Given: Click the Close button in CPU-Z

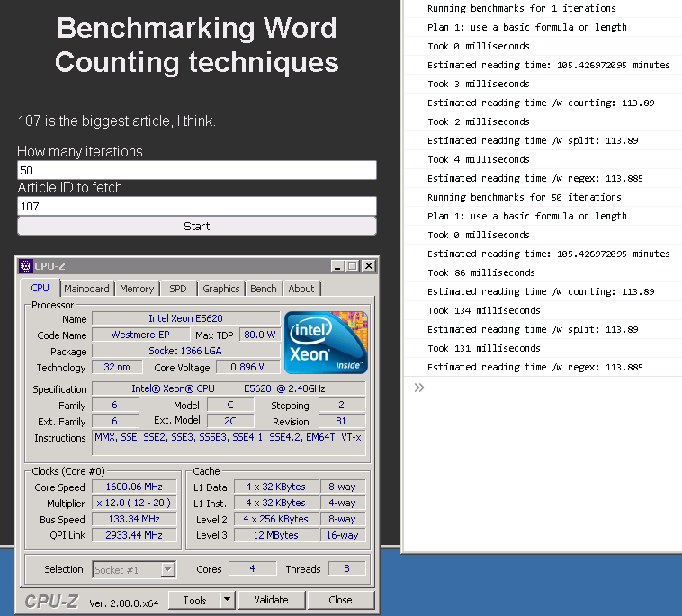Looking at the screenshot, I should click(340, 600).
